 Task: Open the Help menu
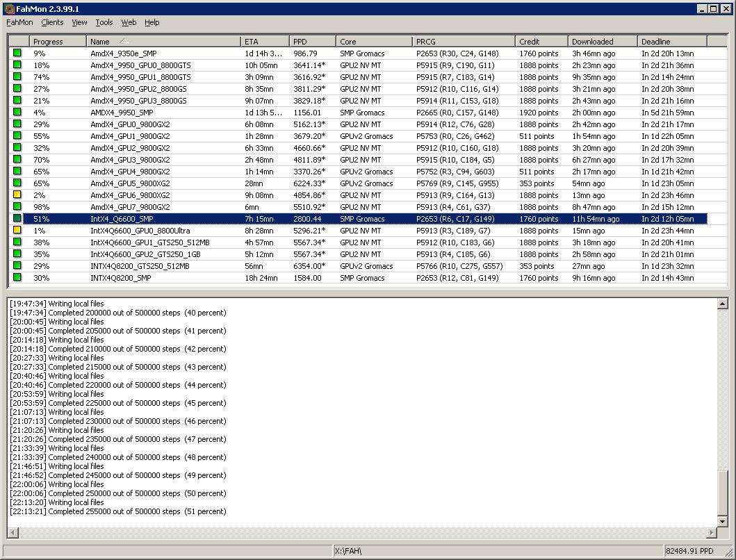pyautogui.click(x=152, y=22)
